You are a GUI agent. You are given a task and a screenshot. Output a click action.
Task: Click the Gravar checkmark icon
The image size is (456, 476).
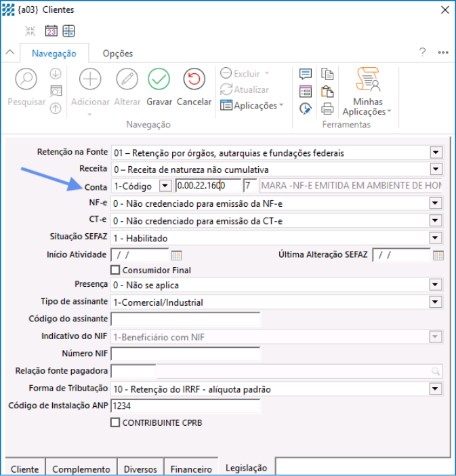[x=159, y=80]
